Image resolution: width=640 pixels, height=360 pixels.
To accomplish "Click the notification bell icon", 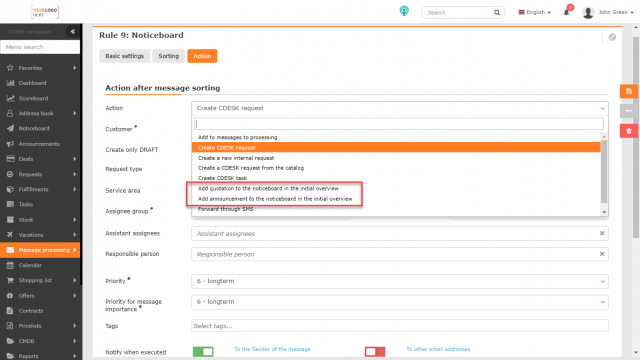I will click(567, 12).
